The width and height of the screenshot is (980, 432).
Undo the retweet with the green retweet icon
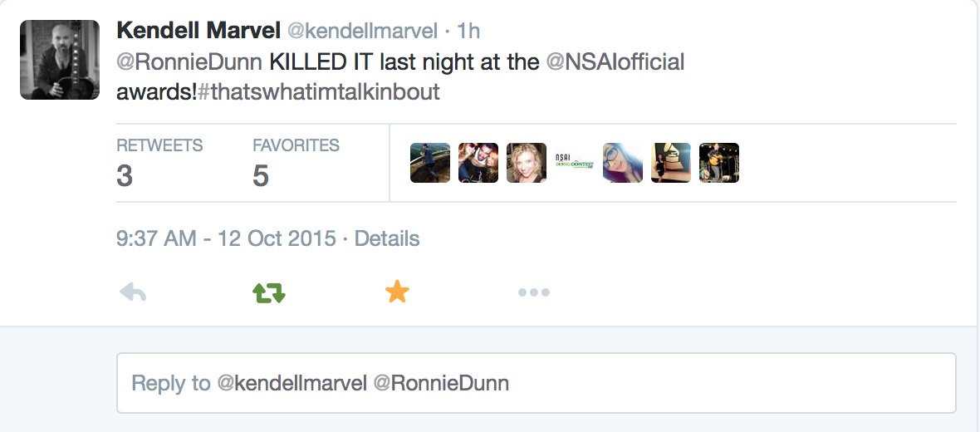268,292
